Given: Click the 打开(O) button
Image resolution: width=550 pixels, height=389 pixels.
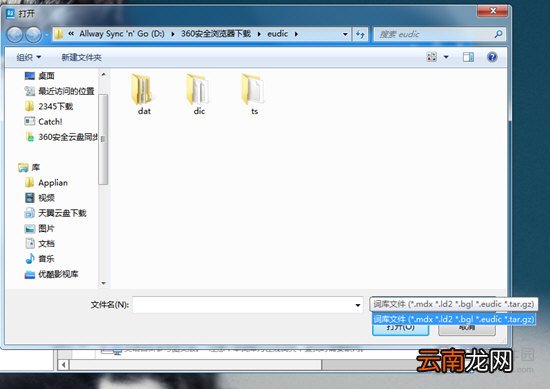Looking at the screenshot, I should pos(400,329).
